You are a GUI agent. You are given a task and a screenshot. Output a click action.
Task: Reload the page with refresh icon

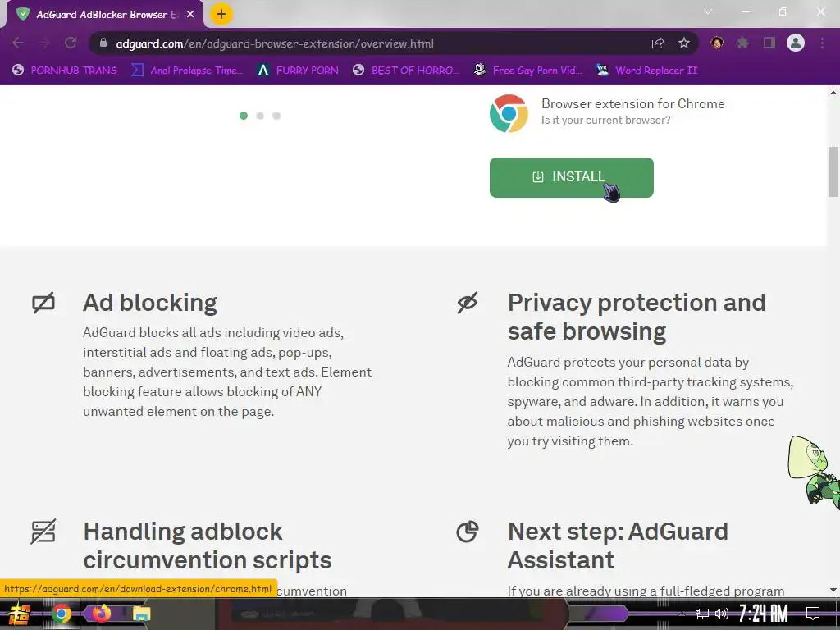[x=71, y=43]
